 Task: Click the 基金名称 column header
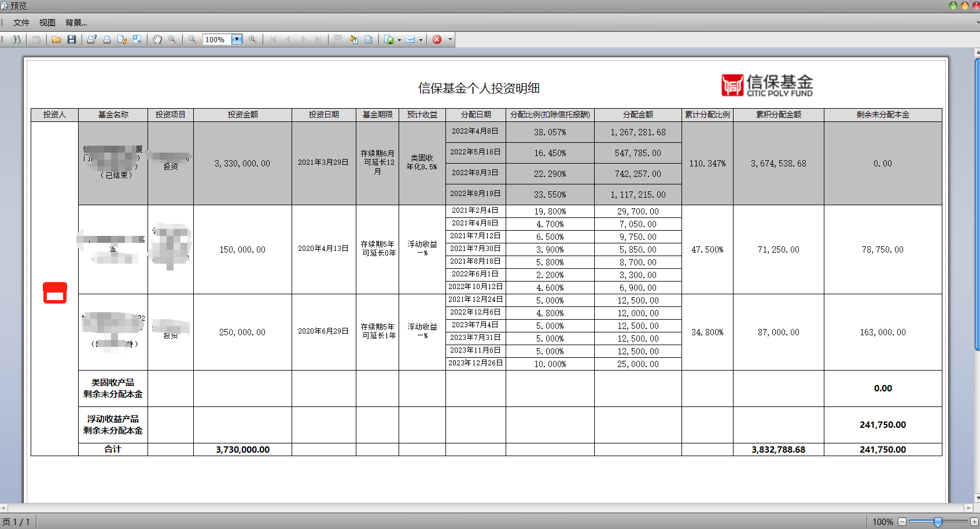click(x=113, y=114)
